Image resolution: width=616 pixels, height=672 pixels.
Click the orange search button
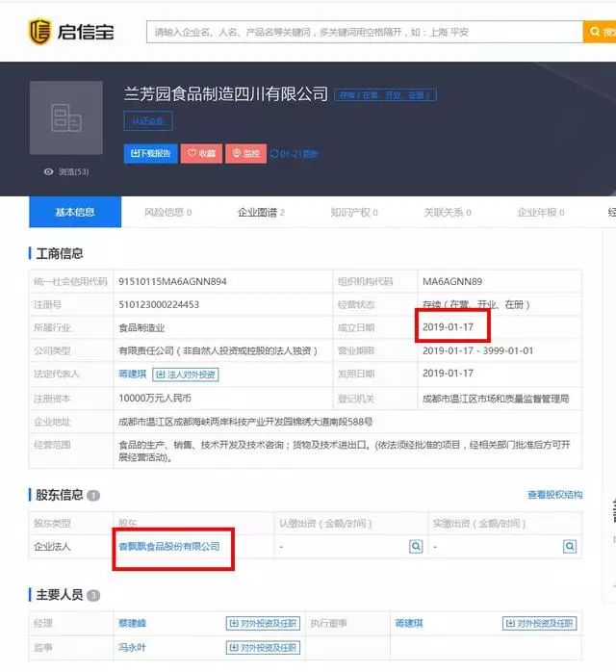[600, 32]
